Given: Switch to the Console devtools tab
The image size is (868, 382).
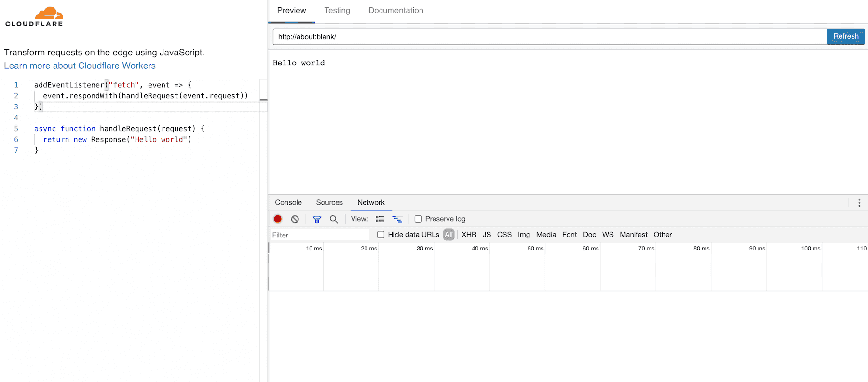Looking at the screenshot, I should [x=288, y=203].
